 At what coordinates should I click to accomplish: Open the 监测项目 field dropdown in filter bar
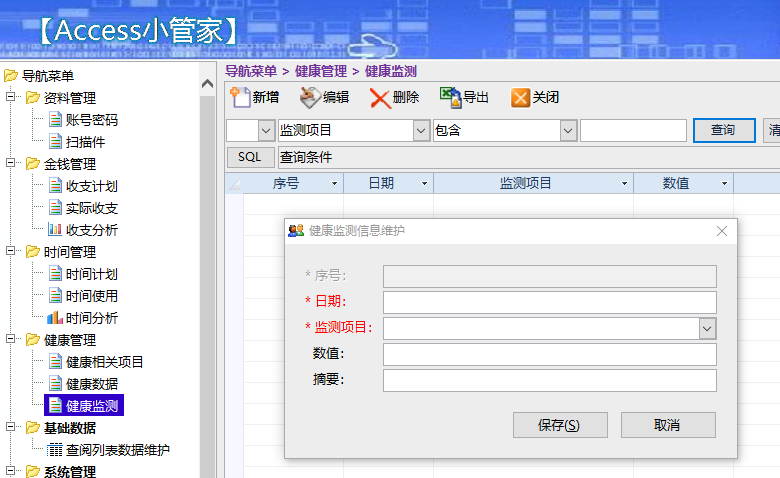click(x=421, y=130)
